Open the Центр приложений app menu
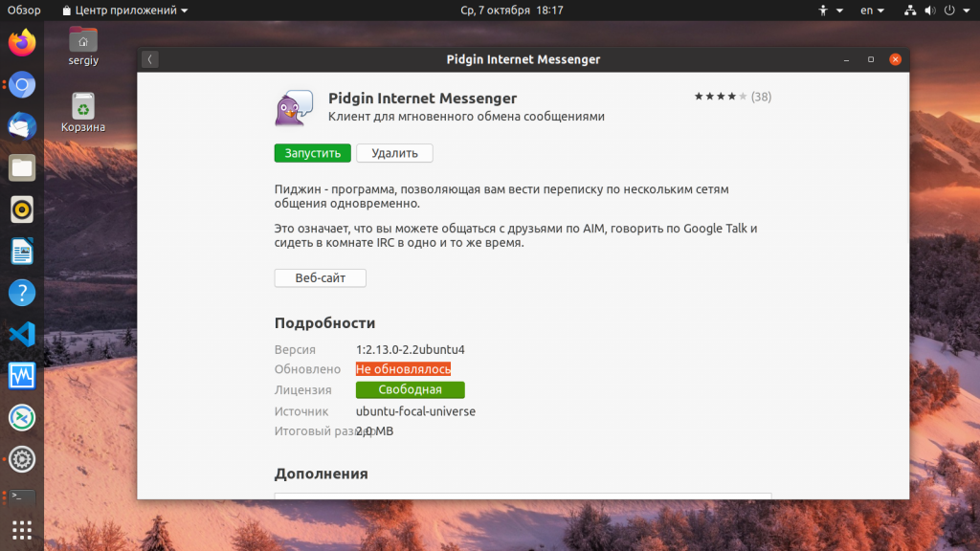This screenshot has width=980, height=551. click(x=125, y=10)
